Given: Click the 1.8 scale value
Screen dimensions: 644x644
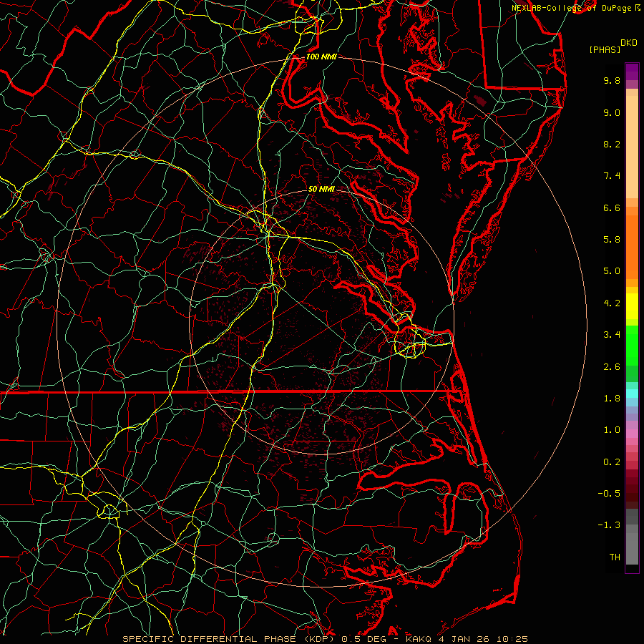Looking at the screenshot, I should click(x=612, y=399).
